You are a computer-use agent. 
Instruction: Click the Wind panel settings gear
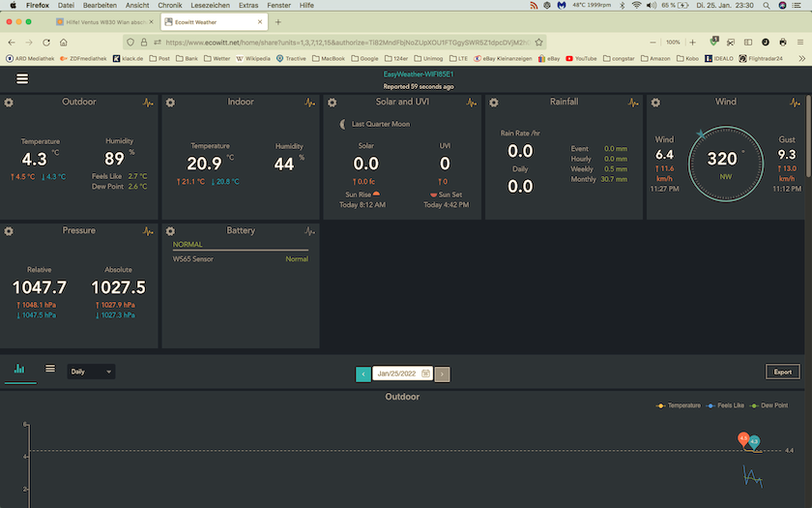(x=654, y=102)
